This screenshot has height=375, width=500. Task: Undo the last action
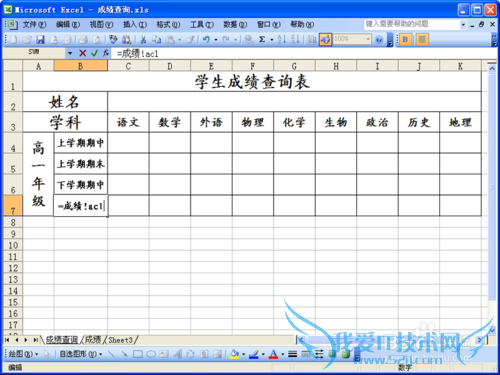pyautogui.click(x=206, y=40)
